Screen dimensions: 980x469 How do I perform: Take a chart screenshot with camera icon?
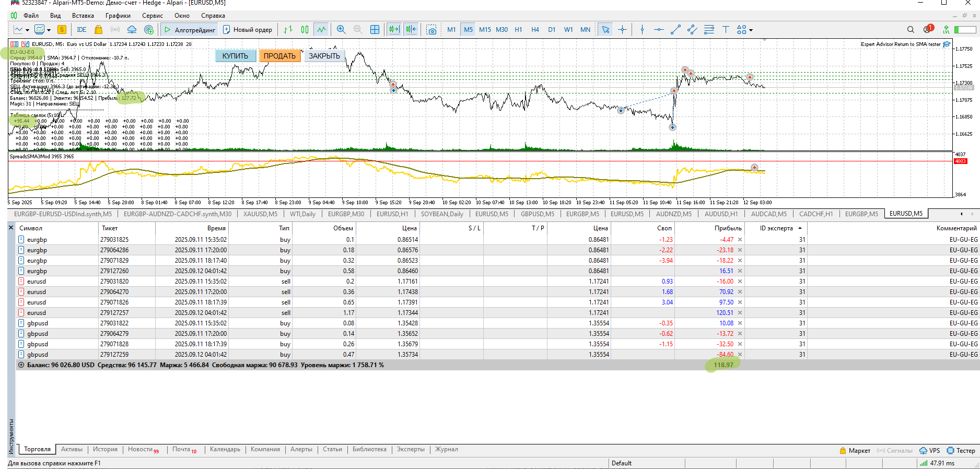click(431, 30)
